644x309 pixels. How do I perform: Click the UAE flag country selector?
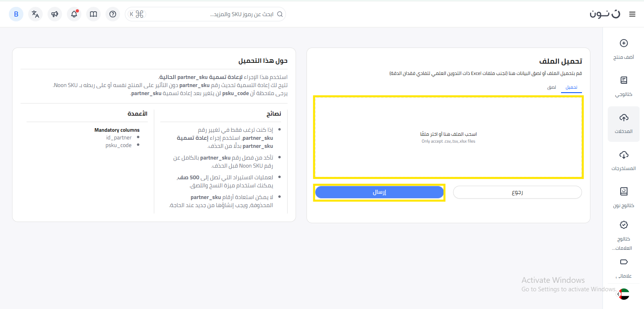pyautogui.click(x=624, y=294)
